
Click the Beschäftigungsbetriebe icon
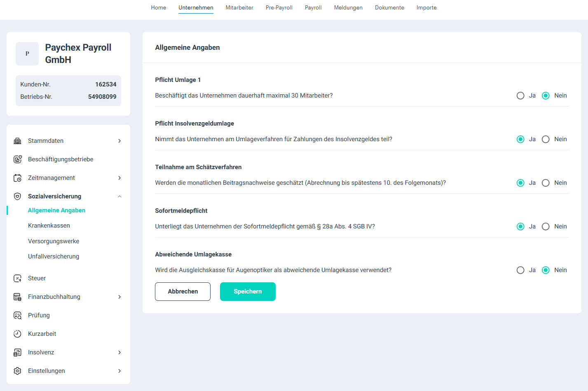17,159
